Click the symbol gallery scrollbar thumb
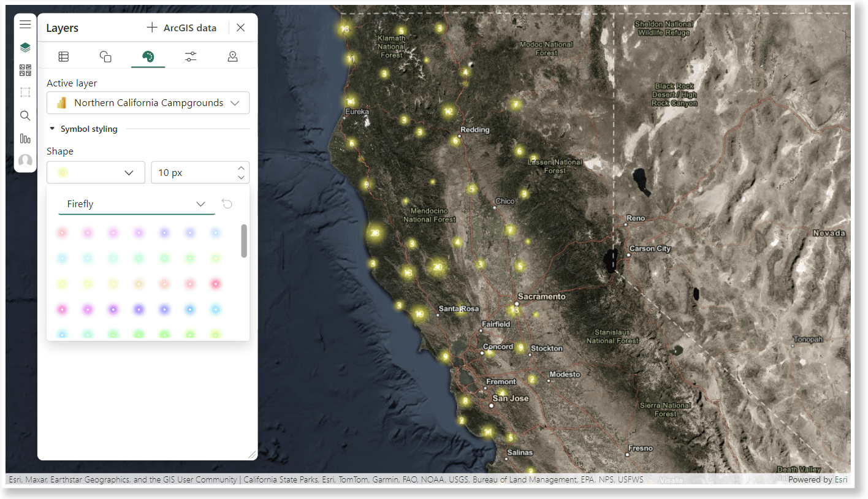868x499 pixels. tap(244, 241)
